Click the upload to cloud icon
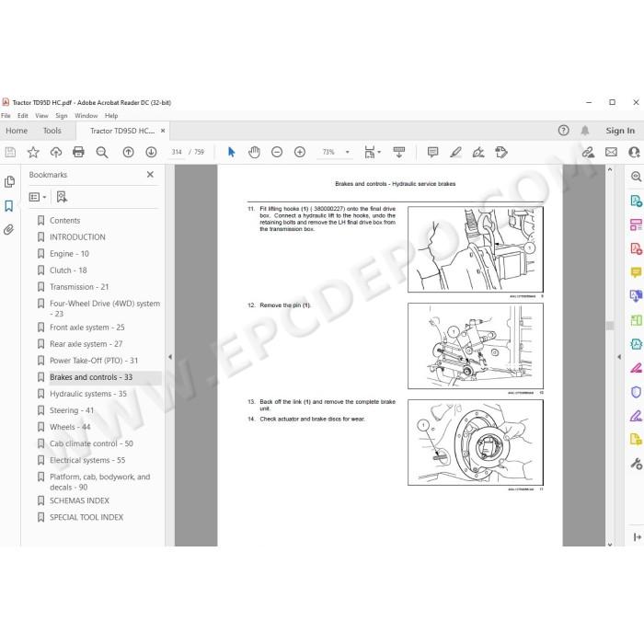This screenshot has height=644, width=644. coord(56,153)
